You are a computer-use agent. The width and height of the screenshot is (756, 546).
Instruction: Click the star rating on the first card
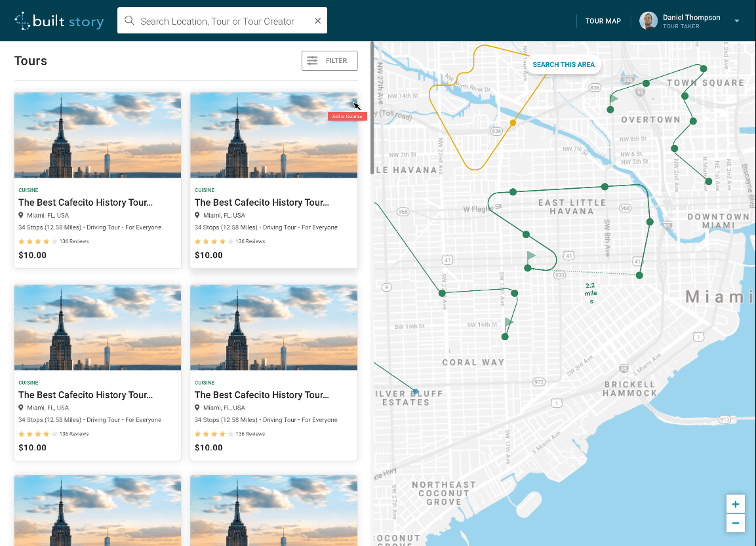pyautogui.click(x=37, y=241)
